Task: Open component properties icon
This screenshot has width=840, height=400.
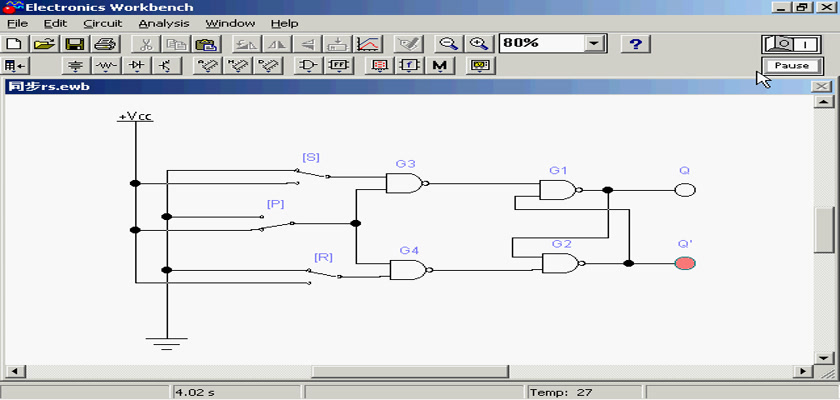Action: click(x=408, y=44)
